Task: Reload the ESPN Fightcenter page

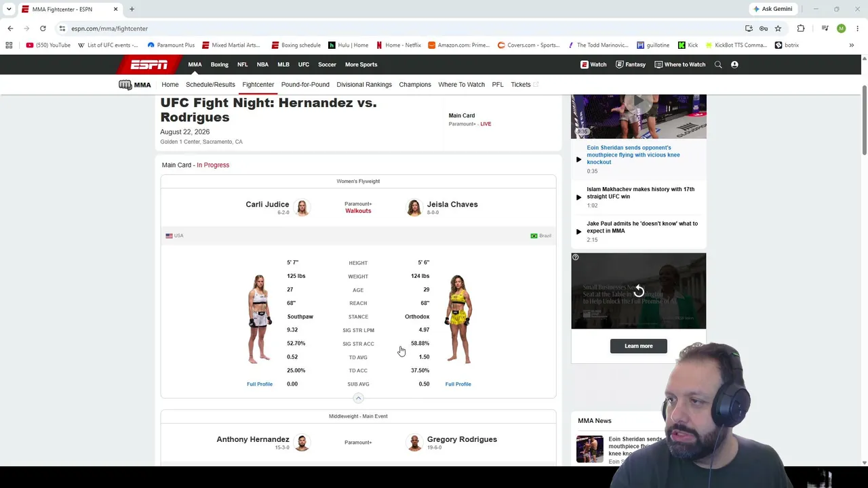Action: click(43, 28)
